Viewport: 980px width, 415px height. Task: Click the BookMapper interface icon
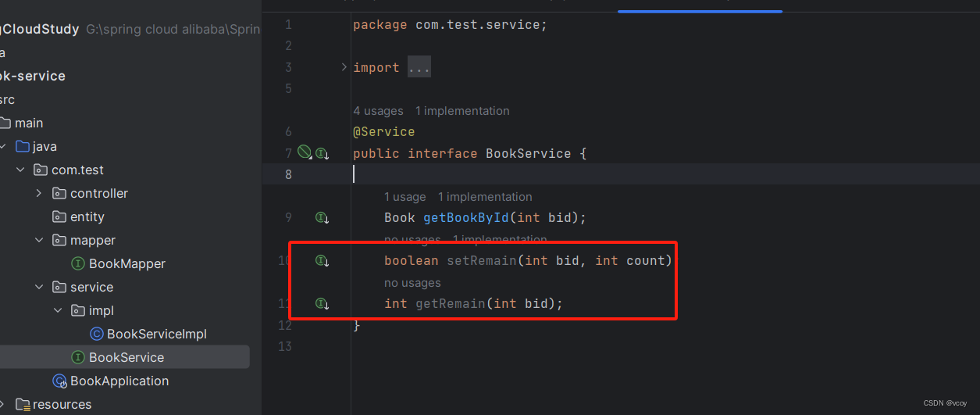78,264
